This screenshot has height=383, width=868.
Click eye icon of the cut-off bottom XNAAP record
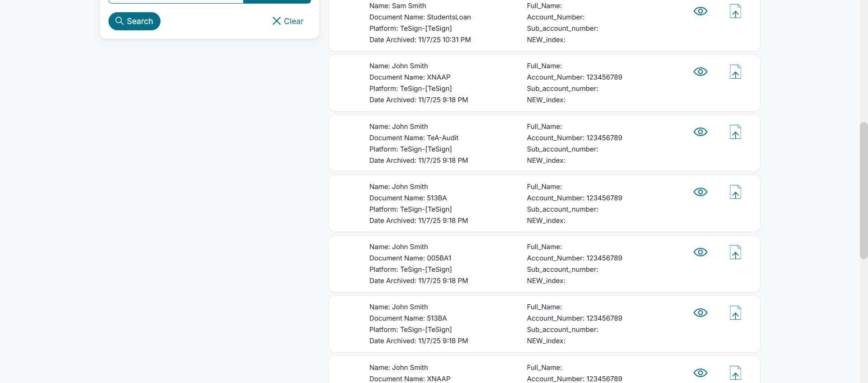tap(700, 373)
